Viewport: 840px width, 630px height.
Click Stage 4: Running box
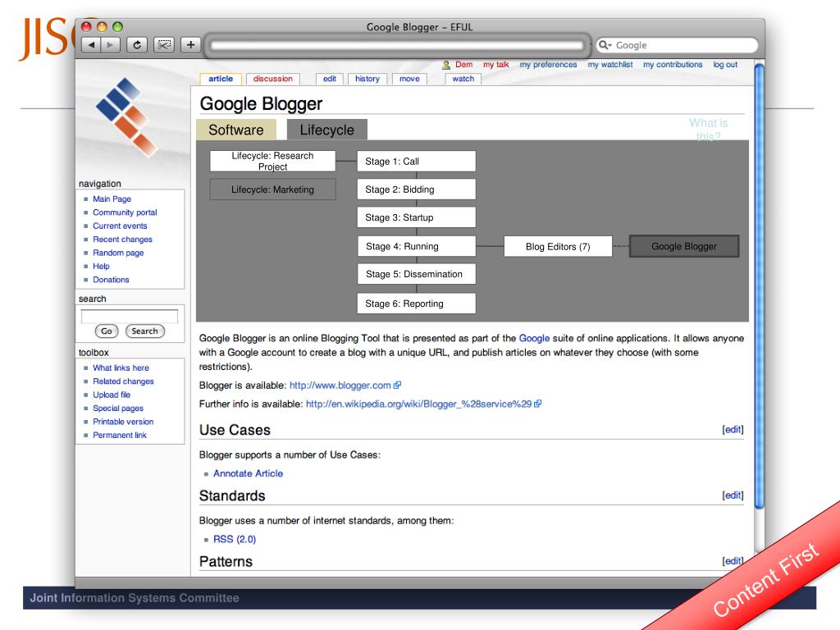pyautogui.click(x=416, y=246)
